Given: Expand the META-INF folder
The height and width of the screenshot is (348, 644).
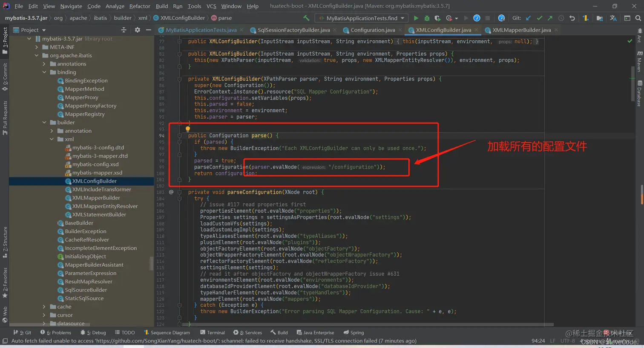Looking at the screenshot, I should click(x=37, y=47).
